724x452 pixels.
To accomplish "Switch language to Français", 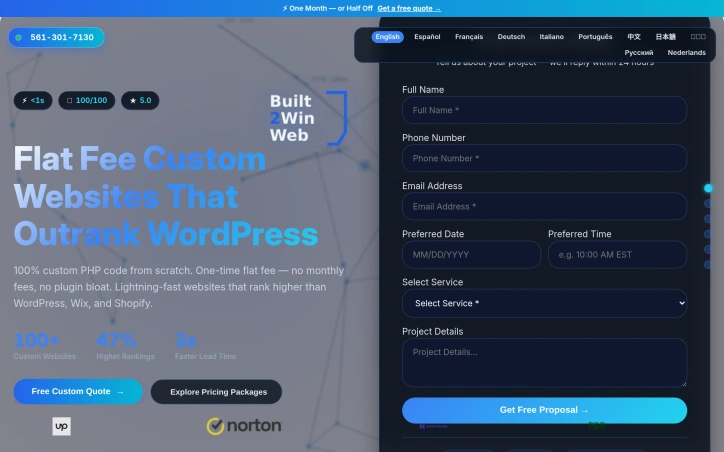I will click(469, 37).
